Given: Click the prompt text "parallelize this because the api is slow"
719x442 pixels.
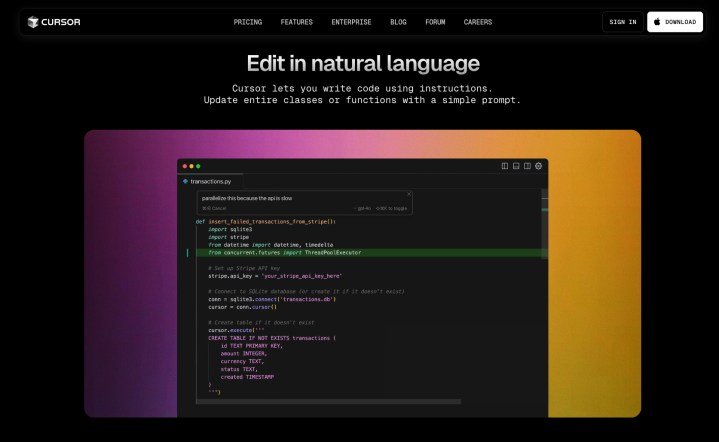Looking at the screenshot, I should pos(247,199).
